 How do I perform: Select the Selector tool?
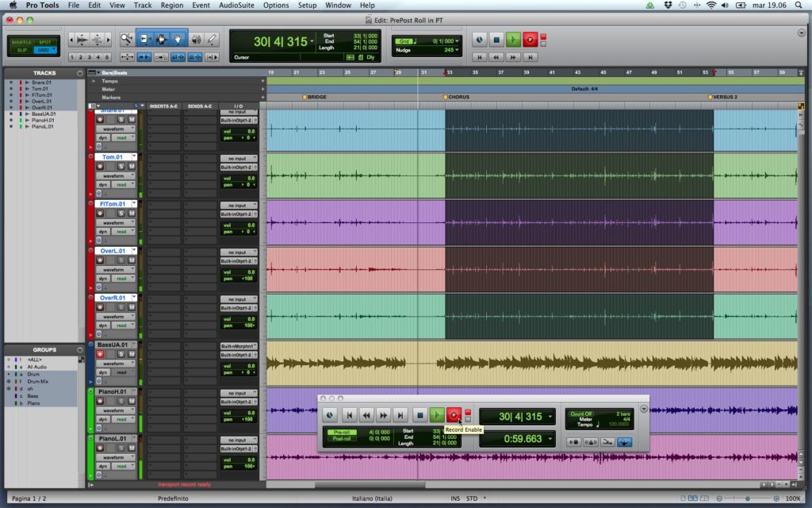coord(161,40)
